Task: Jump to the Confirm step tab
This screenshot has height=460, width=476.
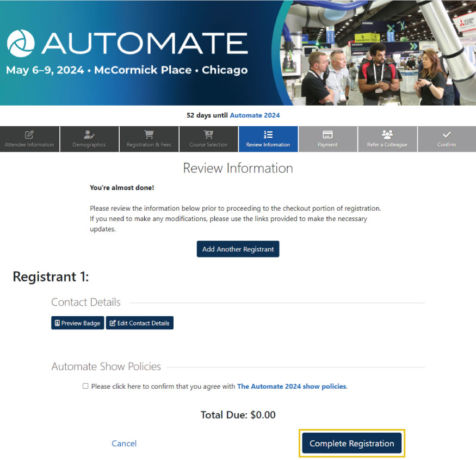Action: click(x=447, y=139)
